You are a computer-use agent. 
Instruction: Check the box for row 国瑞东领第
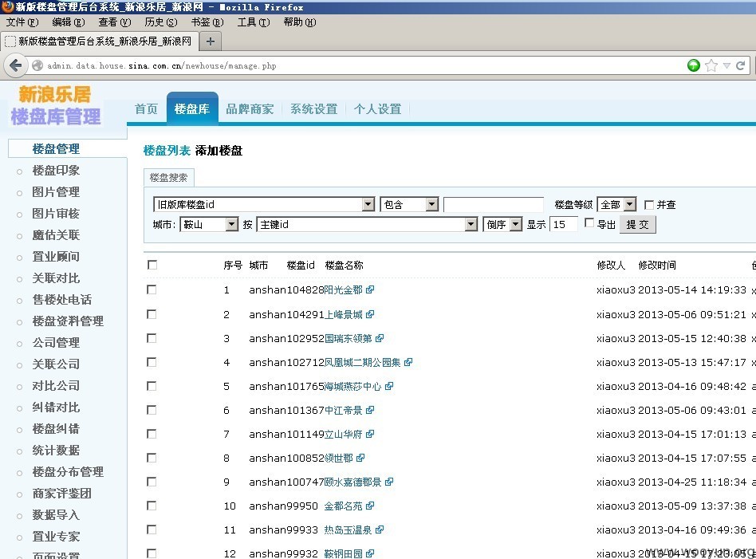tap(152, 339)
